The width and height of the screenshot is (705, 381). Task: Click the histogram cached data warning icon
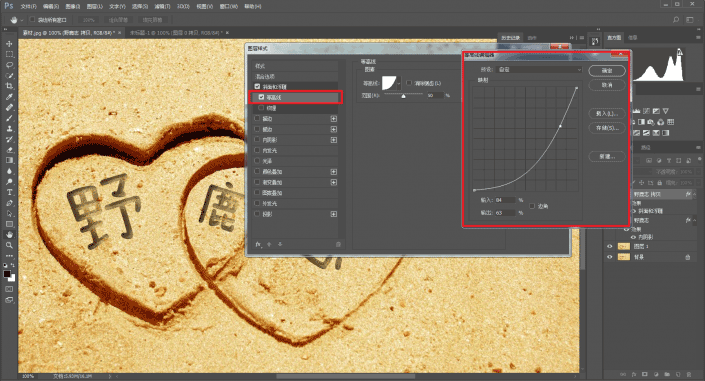(x=679, y=52)
